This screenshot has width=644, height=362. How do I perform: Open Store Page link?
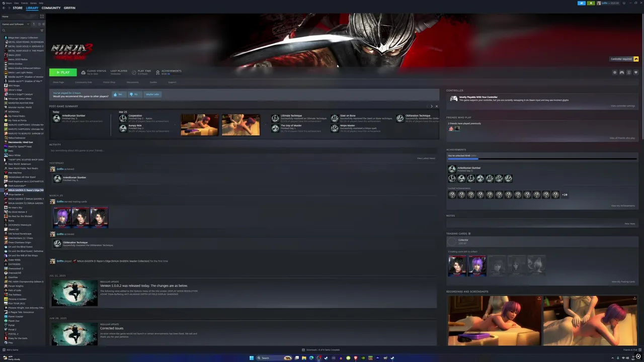(x=58, y=82)
